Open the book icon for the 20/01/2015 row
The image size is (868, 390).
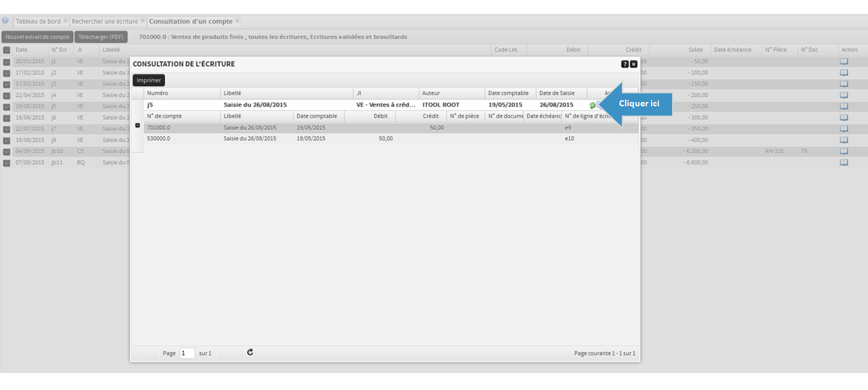844,61
